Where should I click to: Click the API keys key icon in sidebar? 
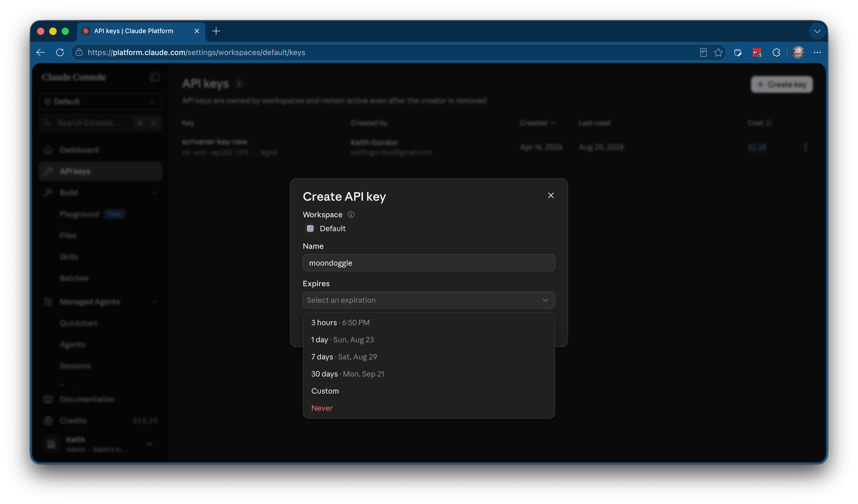[48, 171]
